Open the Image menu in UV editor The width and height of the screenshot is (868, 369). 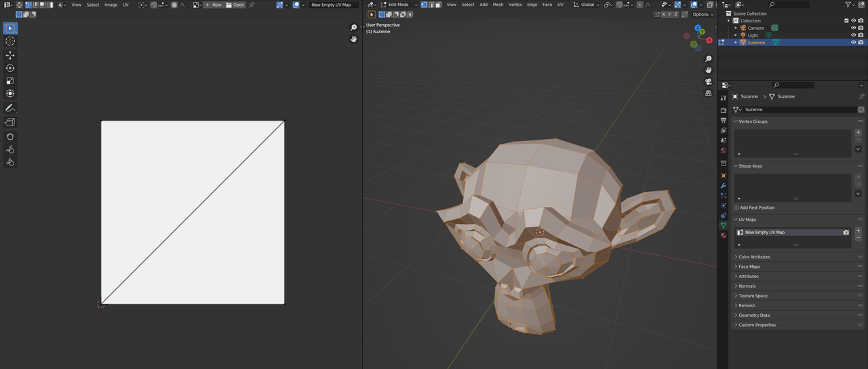click(x=111, y=5)
